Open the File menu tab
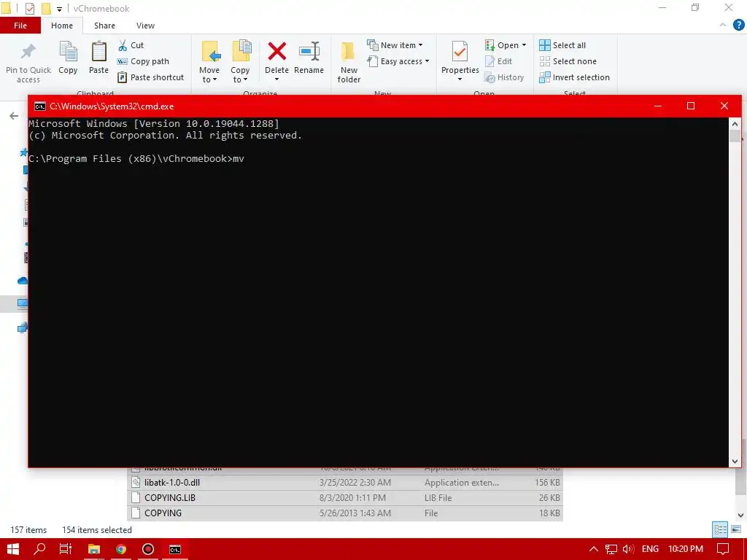Image resolution: width=747 pixels, height=560 pixels. click(20, 26)
